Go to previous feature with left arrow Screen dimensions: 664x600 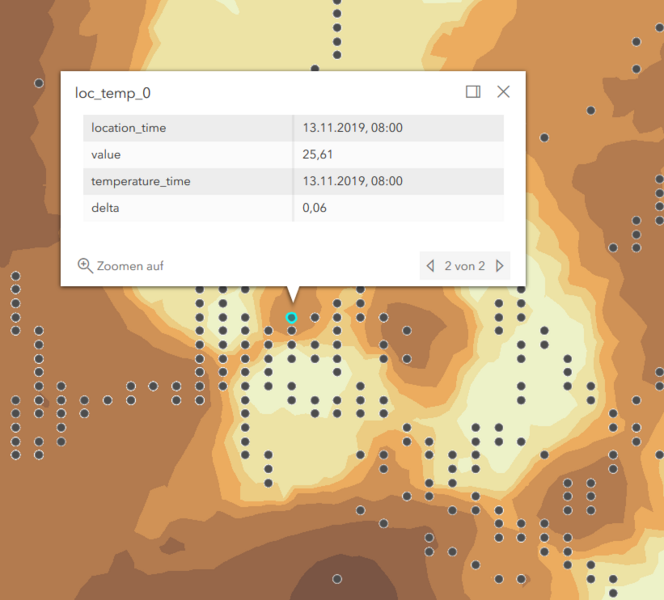tap(430, 266)
